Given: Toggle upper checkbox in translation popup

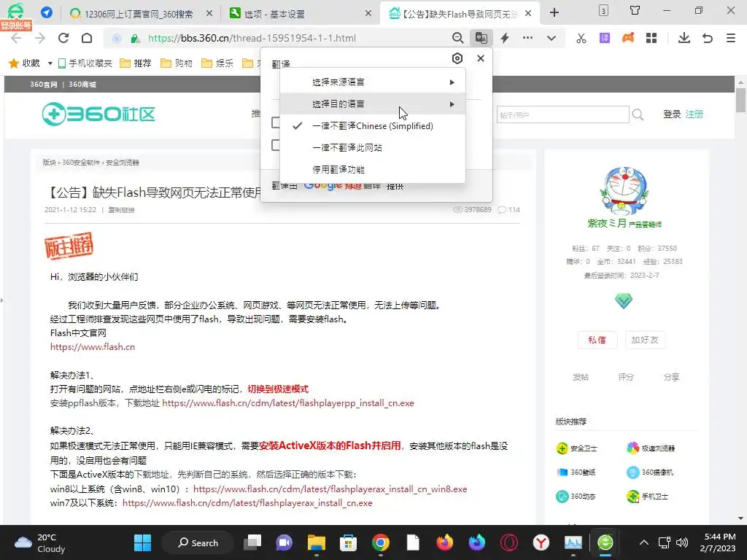Looking at the screenshot, I should 275,122.
